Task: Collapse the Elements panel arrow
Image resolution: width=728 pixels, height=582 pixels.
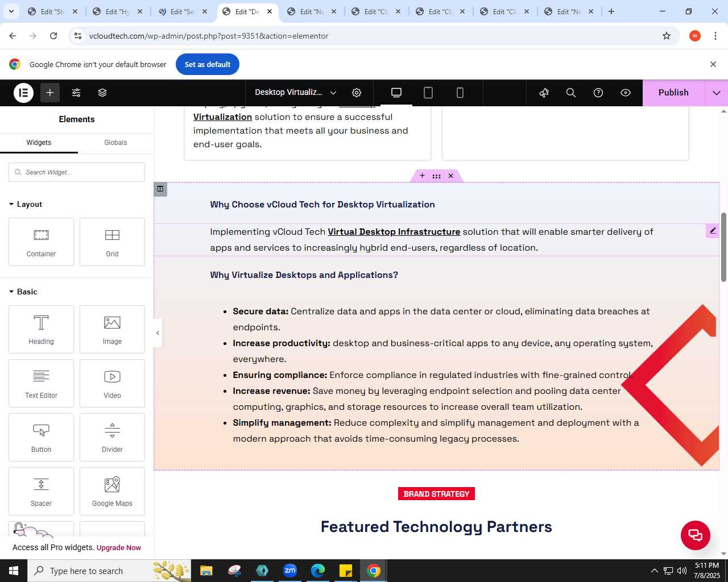Action: coord(158,333)
